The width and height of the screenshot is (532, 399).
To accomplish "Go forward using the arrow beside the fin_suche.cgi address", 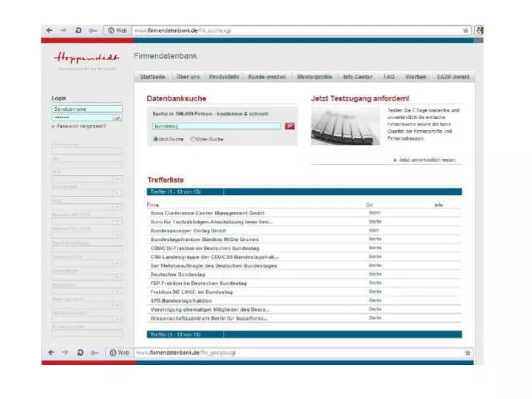I will tap(64, 30).
